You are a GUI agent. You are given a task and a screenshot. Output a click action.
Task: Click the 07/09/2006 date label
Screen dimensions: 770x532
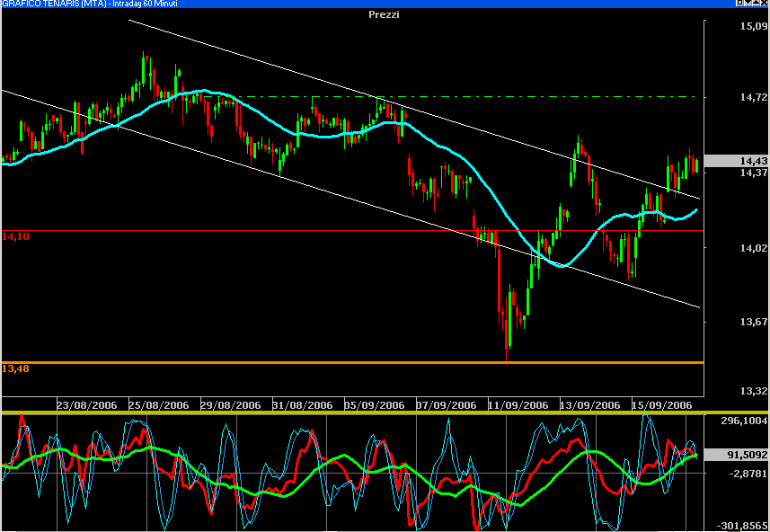click(x=446, y=406)
